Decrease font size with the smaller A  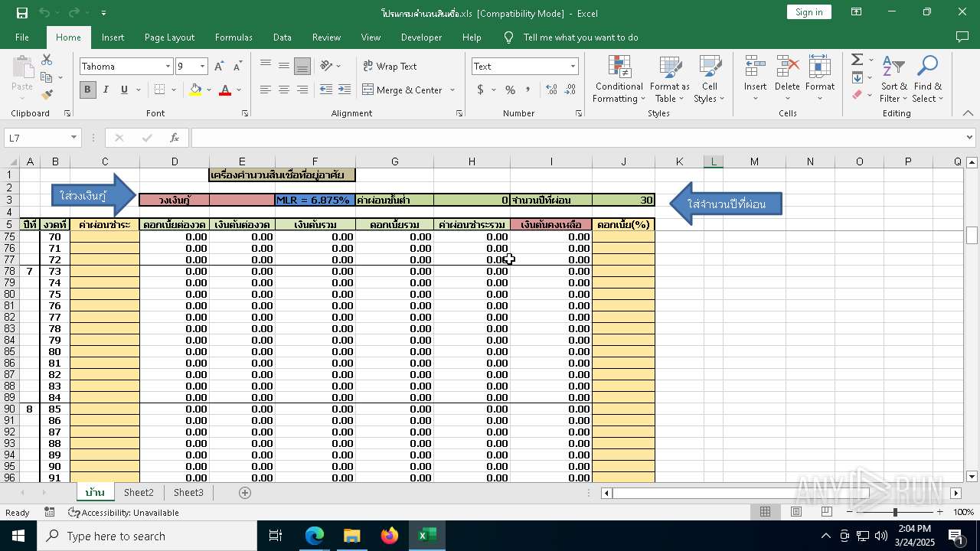pos(237,67)
